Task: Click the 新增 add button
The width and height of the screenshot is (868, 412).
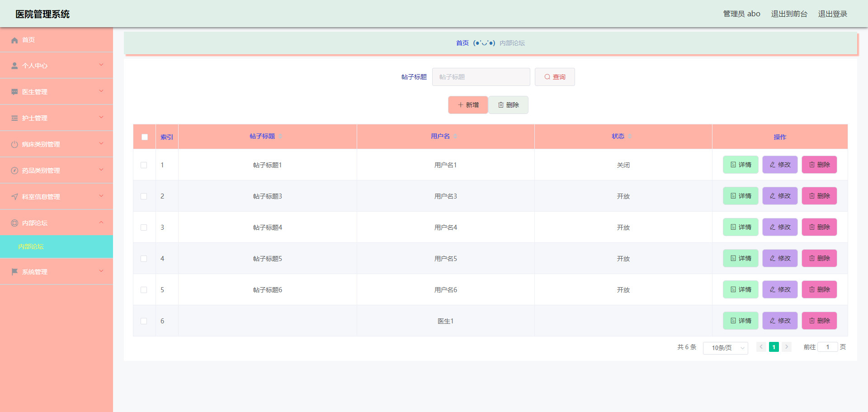Action: [468, 105]
